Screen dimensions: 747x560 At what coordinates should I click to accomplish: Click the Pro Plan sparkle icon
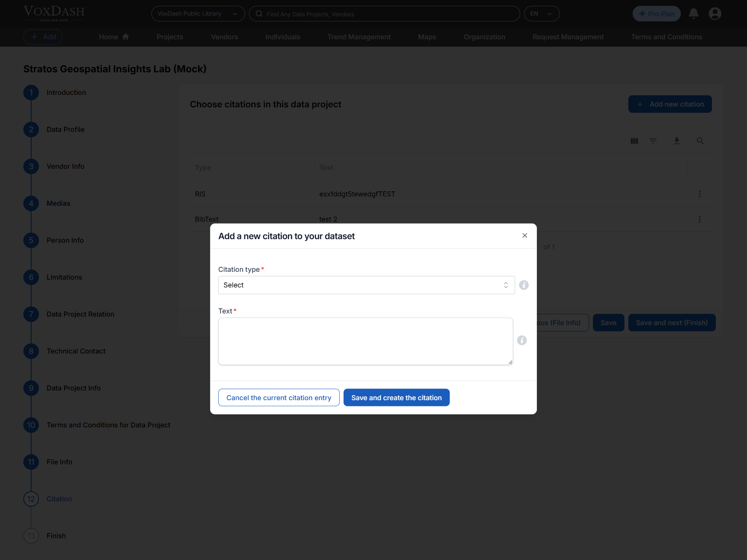tap(642, 13)
